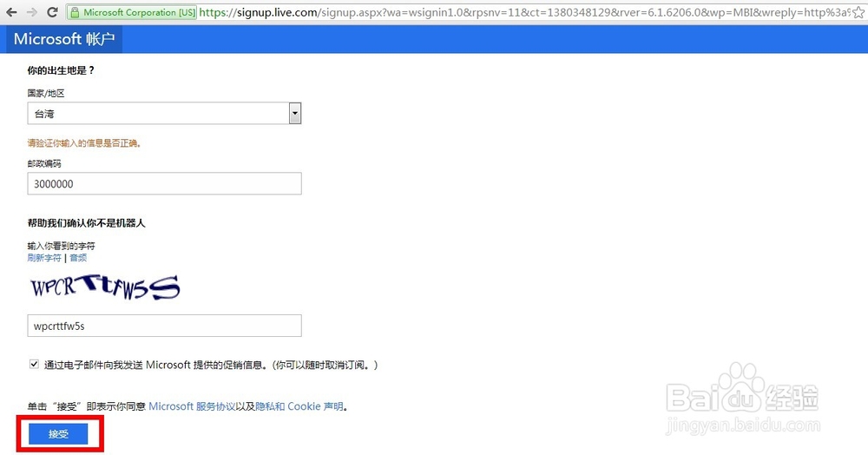This screenshot has width=868, height=455.
Task: Uncheck the Microsoft promotional email checkbox
Action: pyautogui.click(x=35, y=364)
